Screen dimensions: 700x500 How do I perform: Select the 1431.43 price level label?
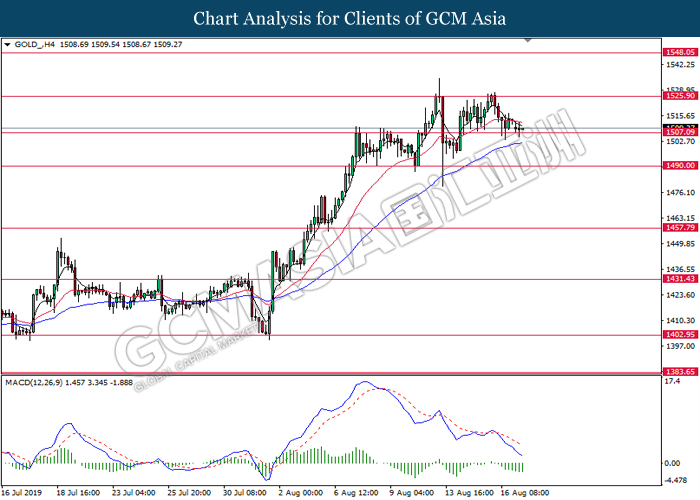[x=680, y=279]
